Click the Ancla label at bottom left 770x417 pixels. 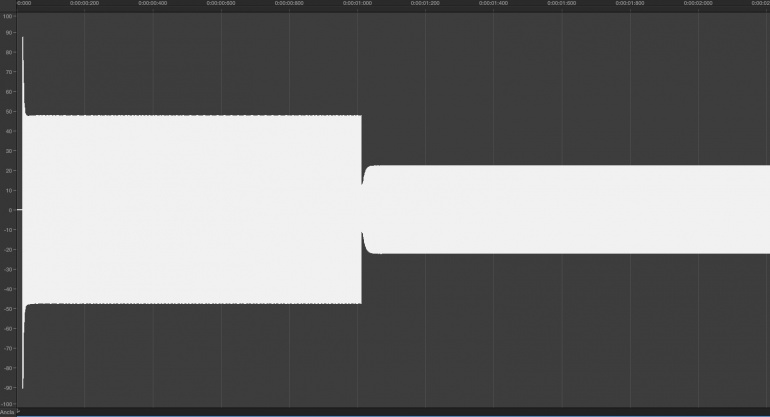[x=7, y=412]
